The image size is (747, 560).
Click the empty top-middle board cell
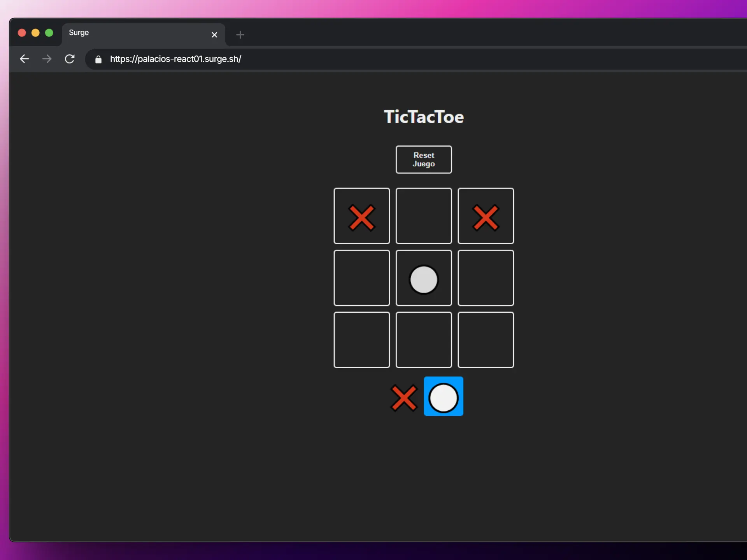(x=423, y=216)
